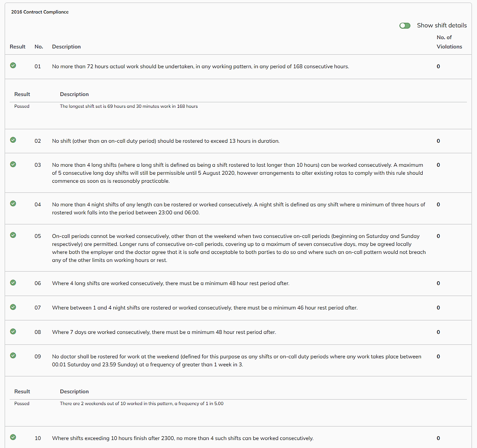Click the green check icon for rule 03
Screen dimensions: 477x448
coord(13,164)
